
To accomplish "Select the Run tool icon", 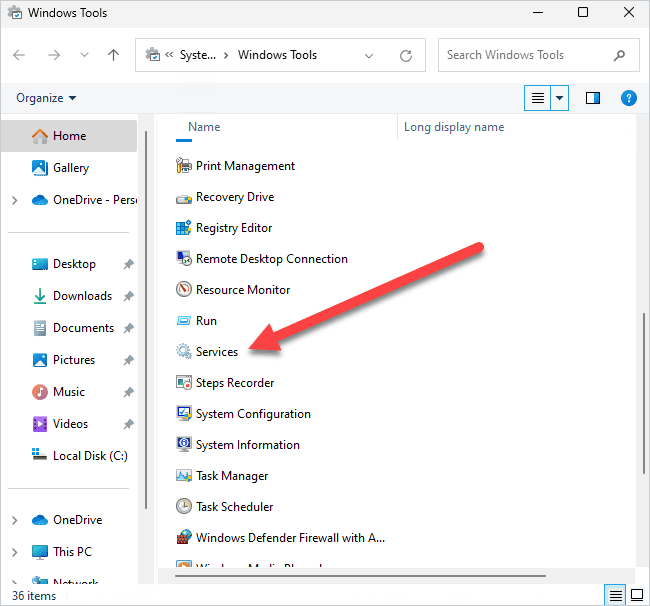I will click(184, 321).
